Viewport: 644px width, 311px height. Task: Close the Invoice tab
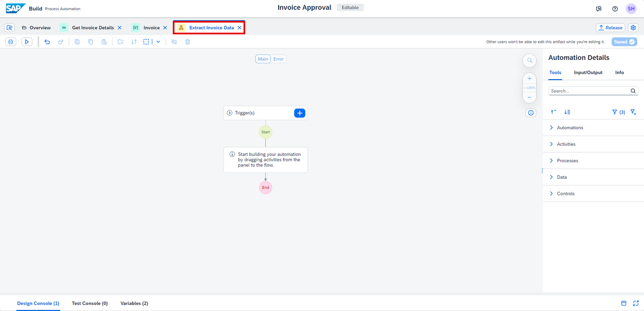(165, 28)
